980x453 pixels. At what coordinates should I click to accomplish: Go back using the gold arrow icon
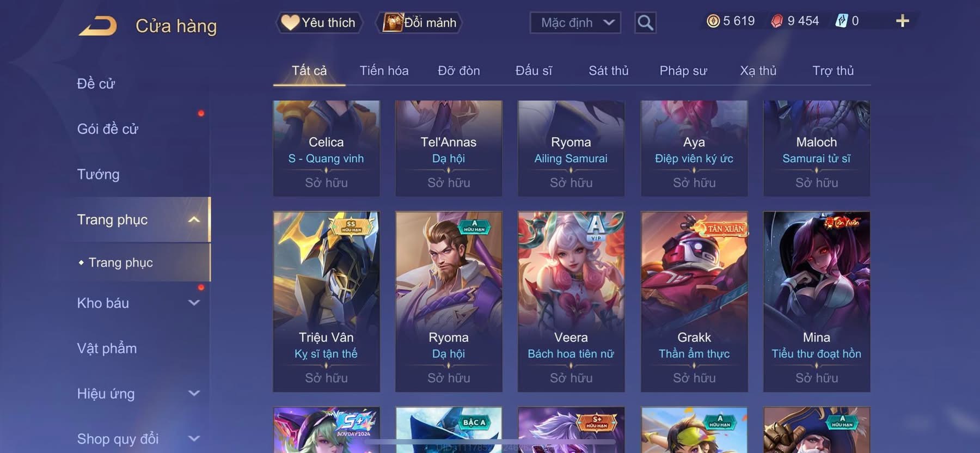tap(97, 26)
